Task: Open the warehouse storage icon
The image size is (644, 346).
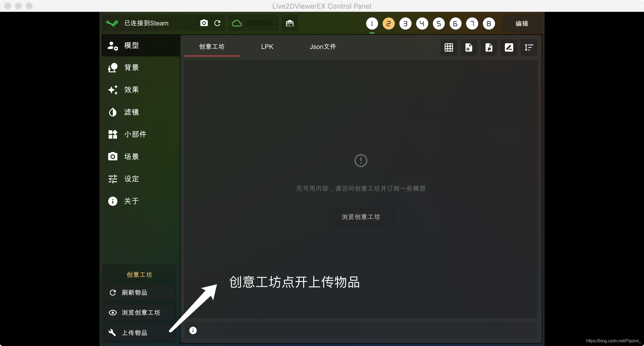Action: click(290, 23)
